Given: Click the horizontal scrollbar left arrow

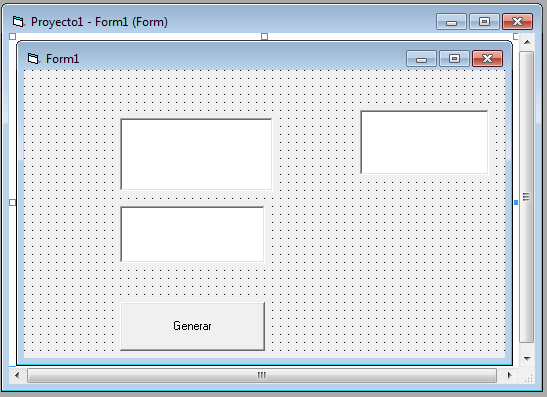Looking at the screenshot, I should (x=17, y=375).
